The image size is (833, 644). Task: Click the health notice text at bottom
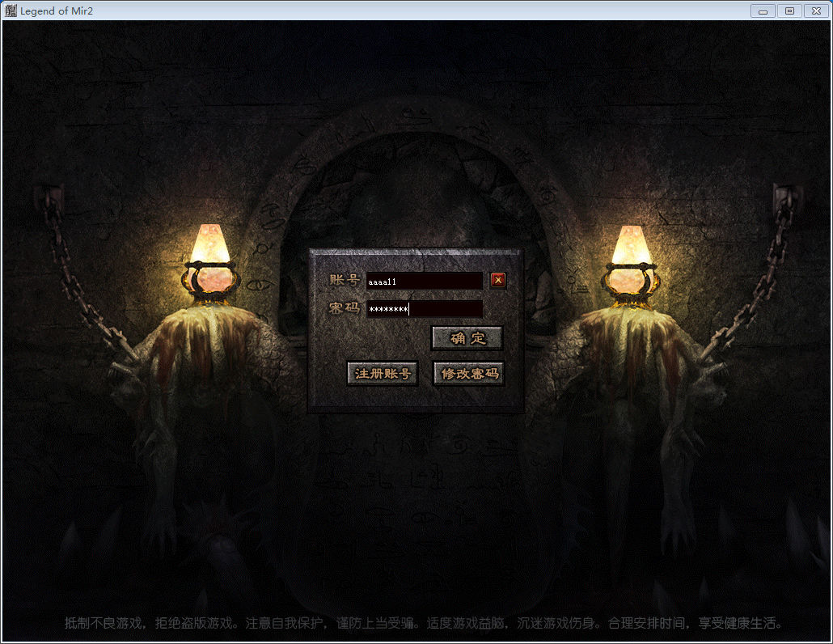(423, 623)
